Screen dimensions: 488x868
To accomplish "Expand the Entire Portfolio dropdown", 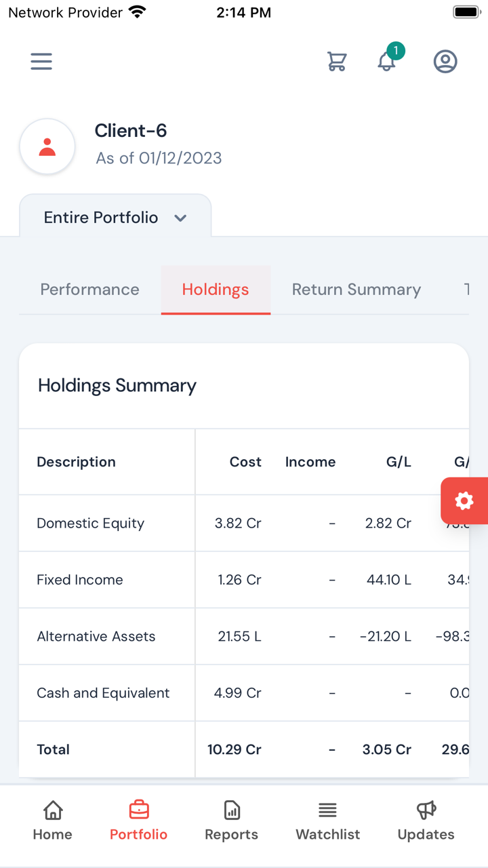I will (115, 218).
